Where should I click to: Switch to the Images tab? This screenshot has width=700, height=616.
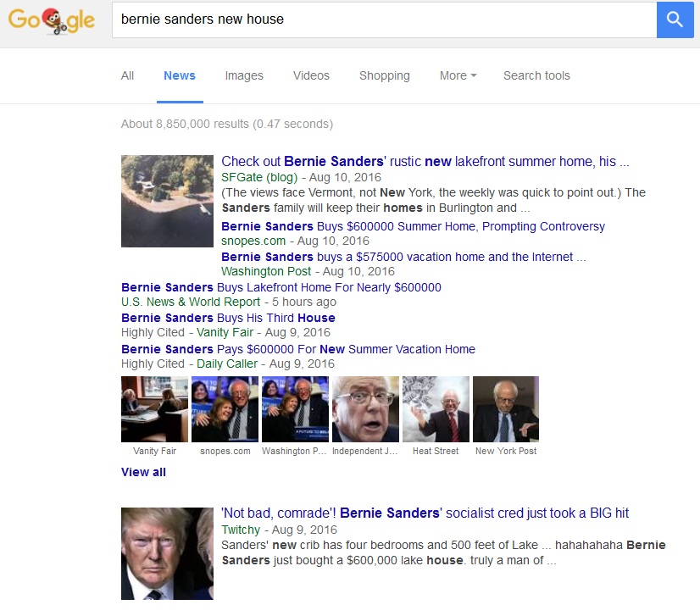(x=244, y=75)
